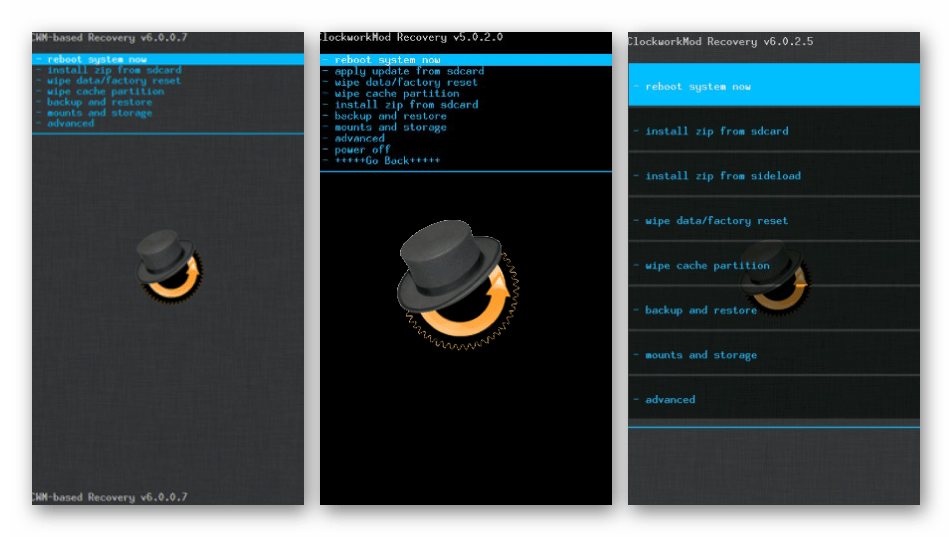This screenshot has height=537, width=952.
Task: Click the hat logo in v6.0.0.7 screen
Action: 169,265
